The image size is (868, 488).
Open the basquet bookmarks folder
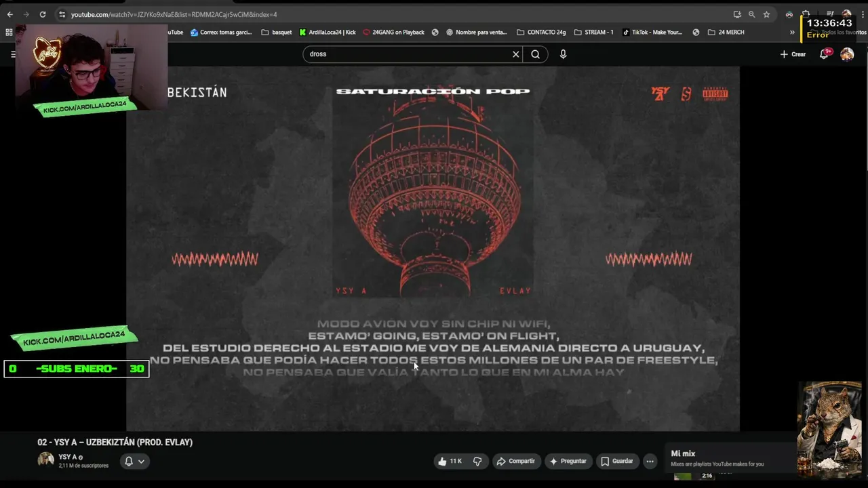[277, 32]
